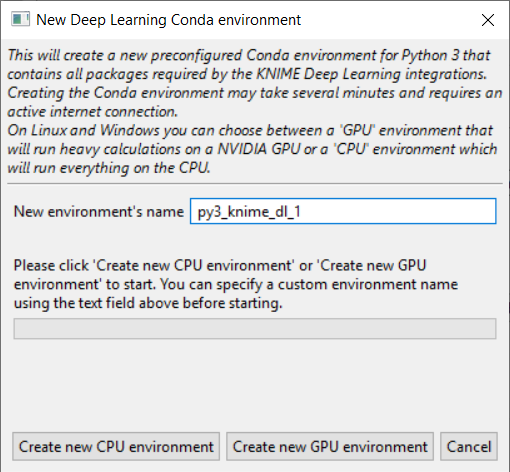
Task: Click the "New environment's name" label
Action: pos(99,211)
